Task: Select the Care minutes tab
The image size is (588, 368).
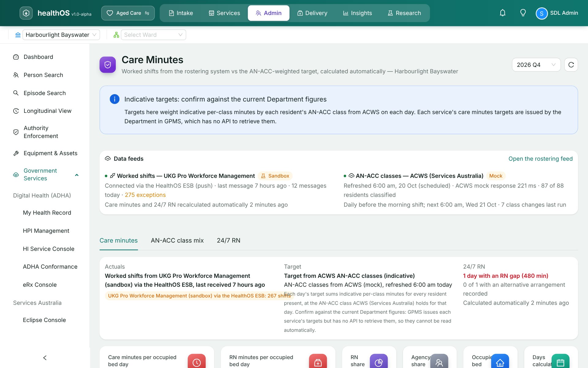Action: [119, 240]
